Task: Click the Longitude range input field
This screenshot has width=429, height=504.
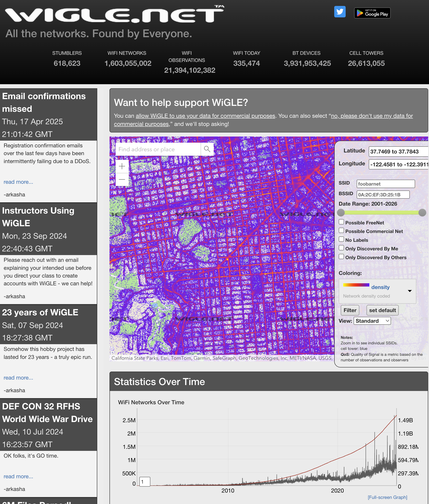Action: point(398,165)
